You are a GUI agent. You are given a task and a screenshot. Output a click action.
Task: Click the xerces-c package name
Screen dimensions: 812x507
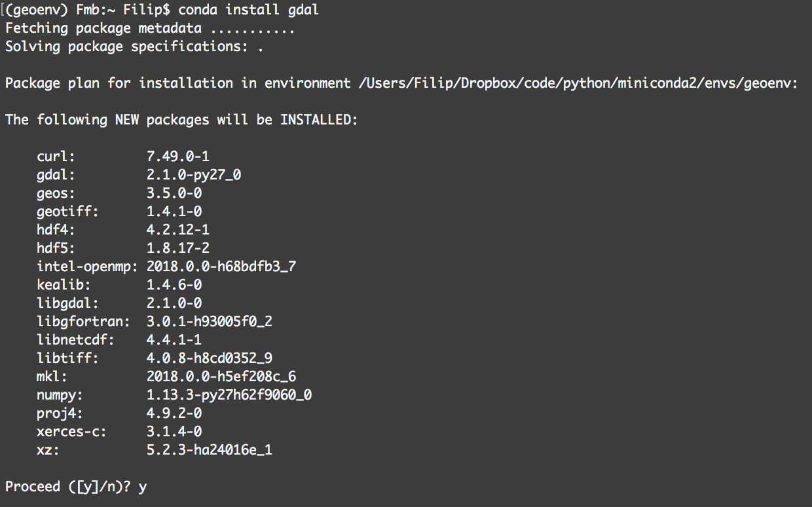tap(72, 432)
